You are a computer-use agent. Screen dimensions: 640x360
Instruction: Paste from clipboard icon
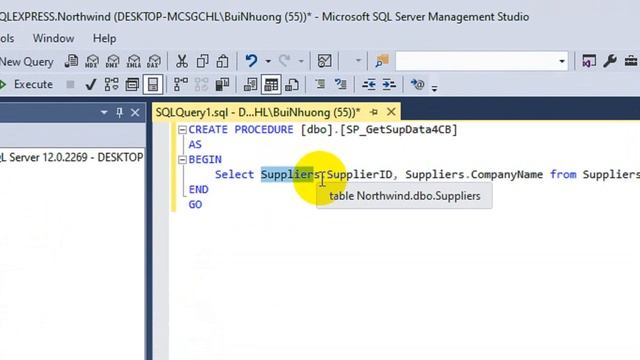point(222,62)
